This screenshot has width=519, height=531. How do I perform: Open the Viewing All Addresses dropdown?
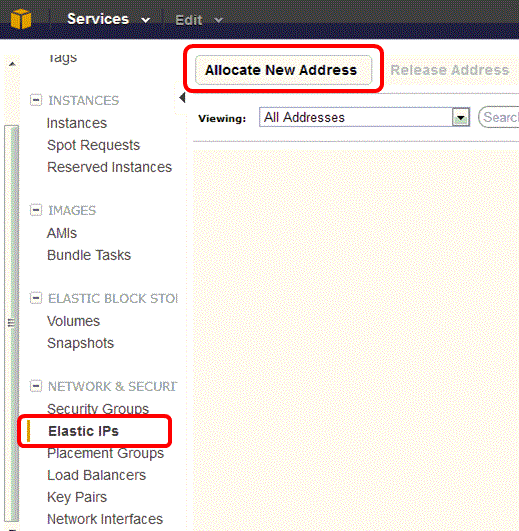click(364, 117)
